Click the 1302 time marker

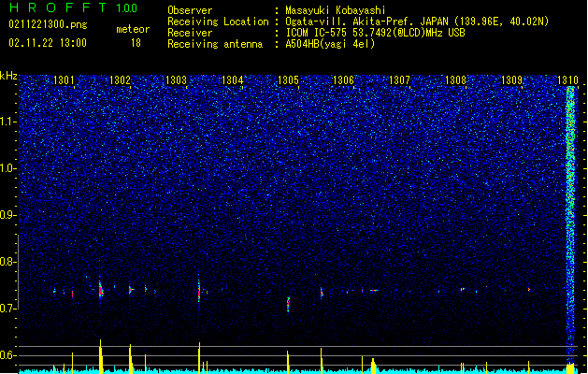coord(120,79)
